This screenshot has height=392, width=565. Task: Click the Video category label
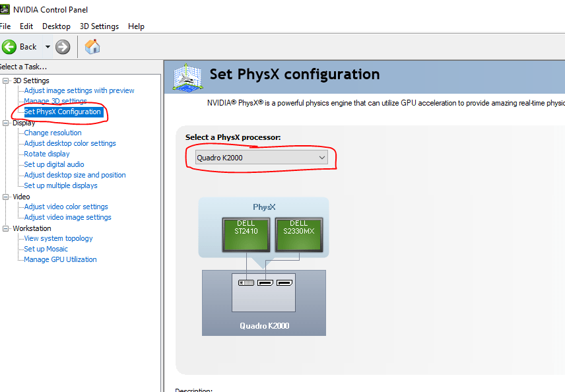21,197
